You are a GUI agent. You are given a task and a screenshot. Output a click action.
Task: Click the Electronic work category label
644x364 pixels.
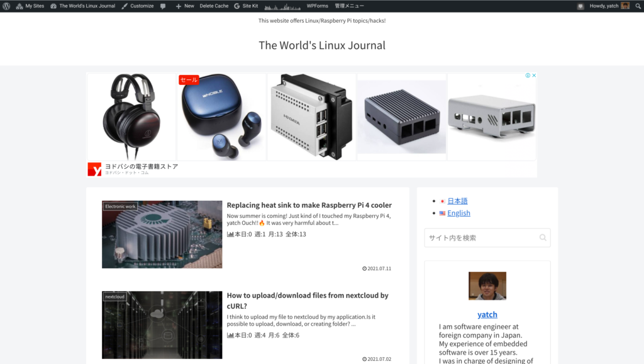coord(120,207)
